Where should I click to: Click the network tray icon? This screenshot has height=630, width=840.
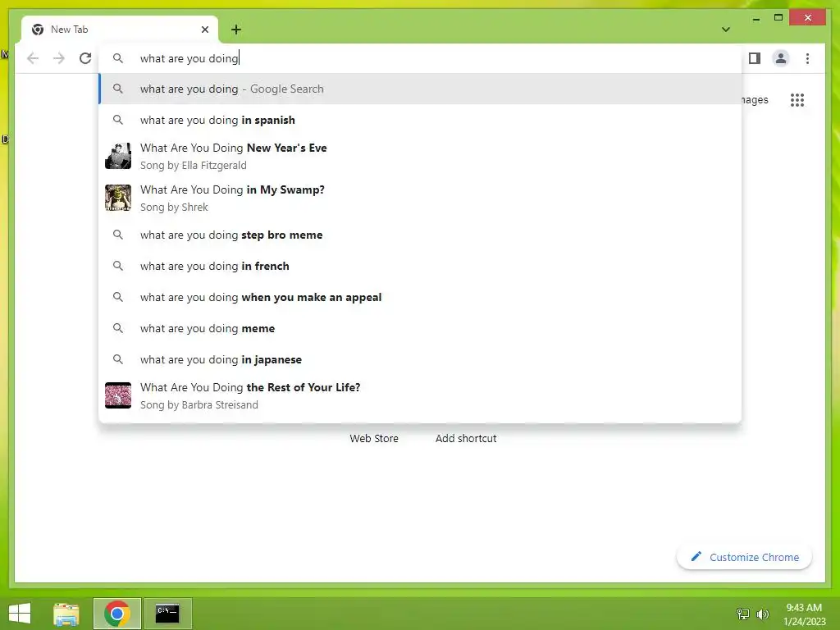tap(743, 614)
